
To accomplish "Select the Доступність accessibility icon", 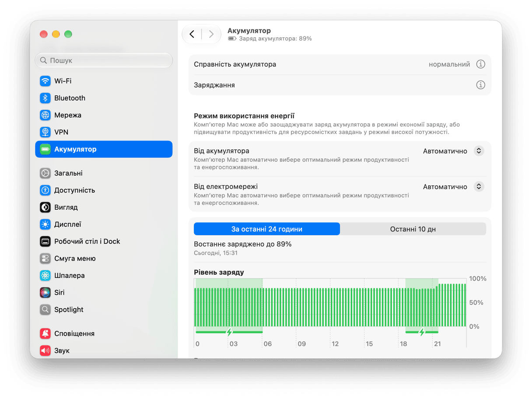I will (x=45, y=190).
